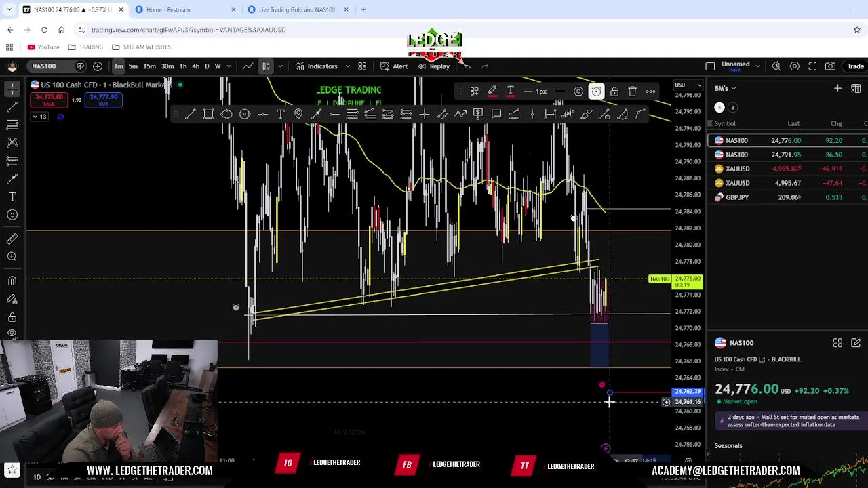The width and height of the screenshot is (868, 488).
Task: Select the price pin tool in favorites toolbar
Action: point(298,114)
